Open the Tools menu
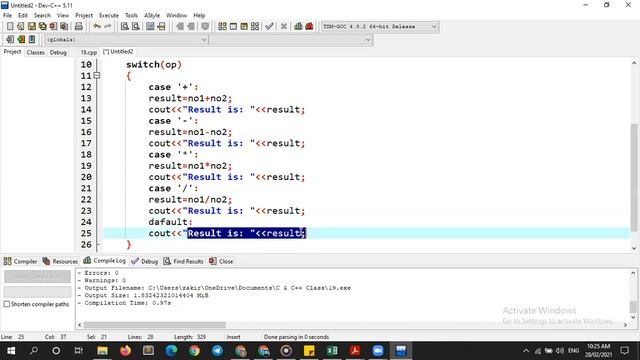The height and width of the screenshot is (360, 640). (131, 16)
